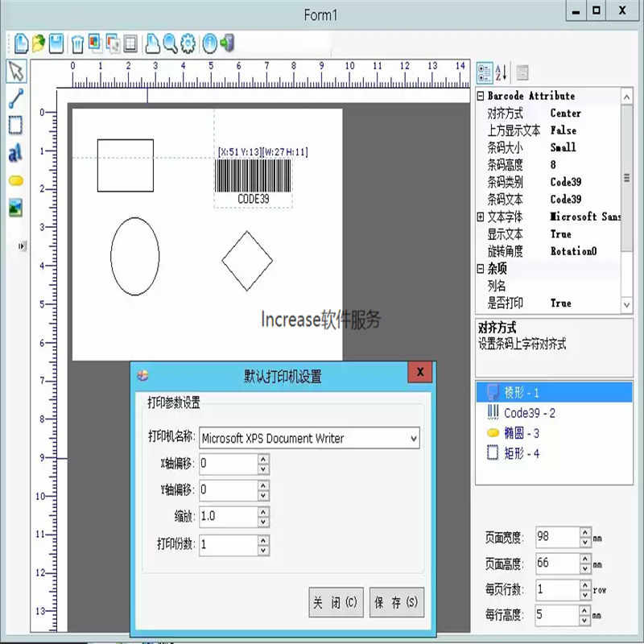Click property grid scrollbar down arrow
The width and height of the screenshot is (644, 644).
click(x=626, y=305)
